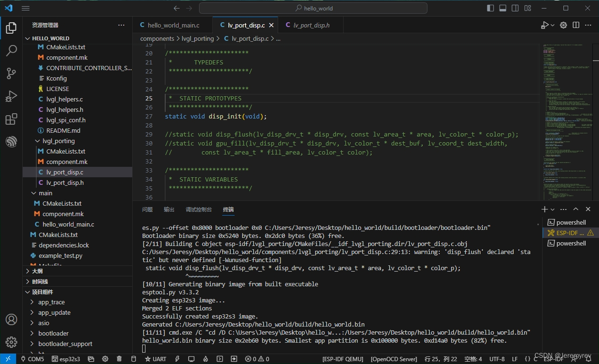599x364 pixels.
Task: Click the trash full clean icon in status bar
Action: 119,359
